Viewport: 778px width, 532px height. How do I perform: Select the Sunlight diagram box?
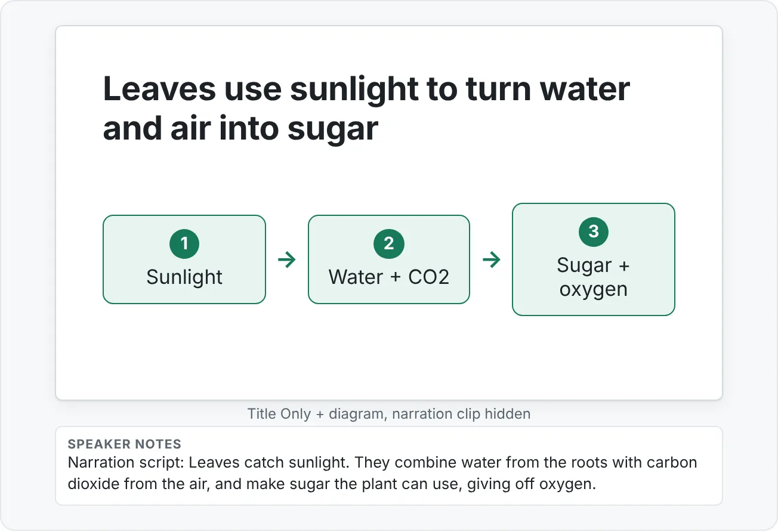[x=184, y=259]
